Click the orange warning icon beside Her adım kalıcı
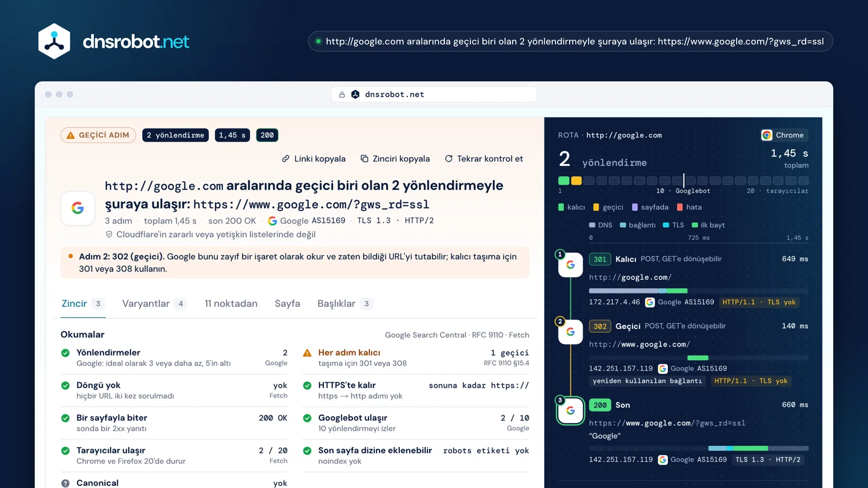 pyautogui.click(x=307, y=353)
